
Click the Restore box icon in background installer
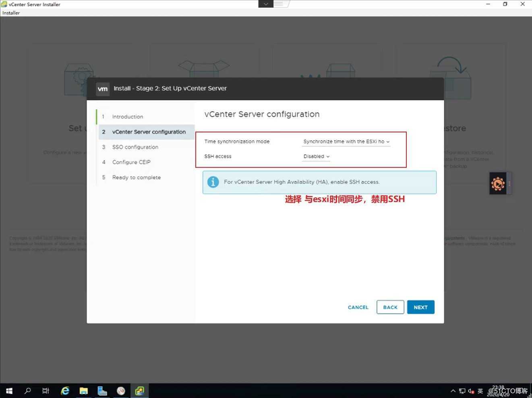coord(451,78)
